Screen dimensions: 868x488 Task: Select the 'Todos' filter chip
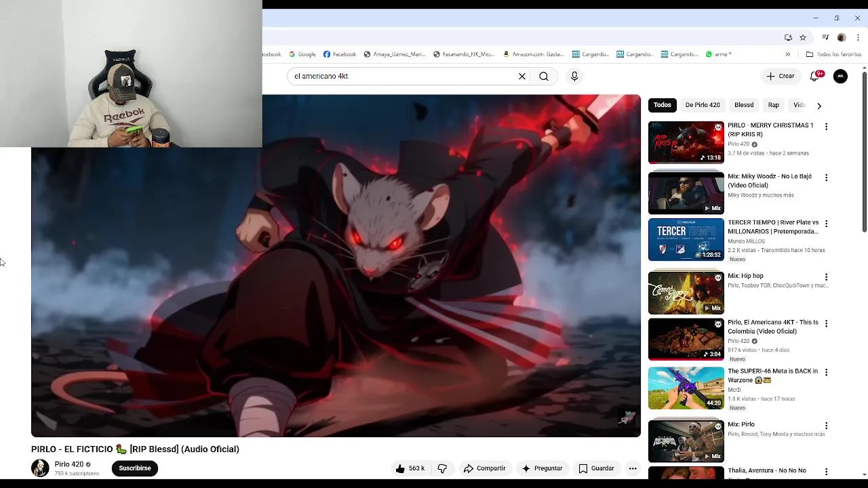point(663,105)
